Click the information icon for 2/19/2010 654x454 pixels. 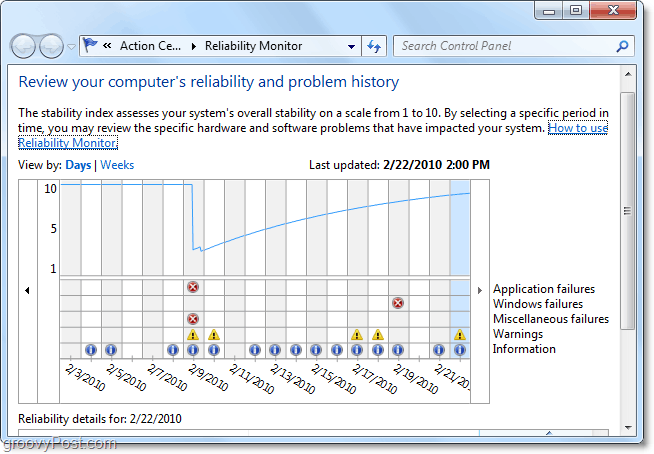point(398,350)
